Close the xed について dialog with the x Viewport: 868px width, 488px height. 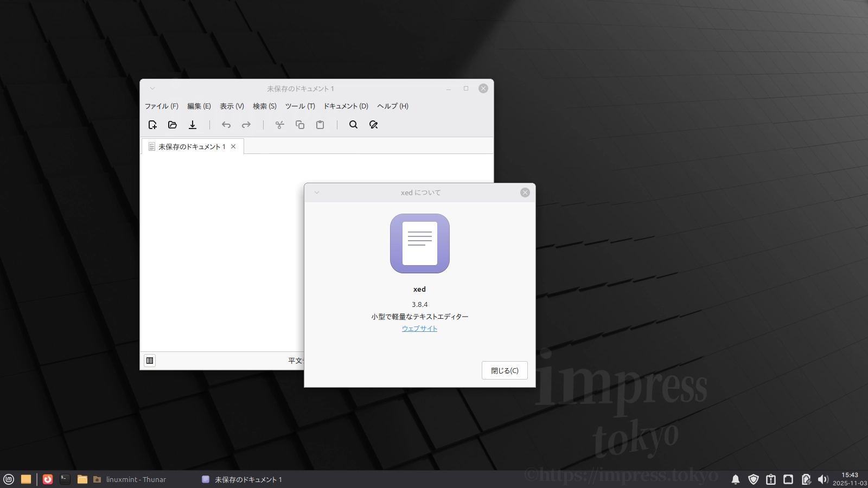point(525,192)
